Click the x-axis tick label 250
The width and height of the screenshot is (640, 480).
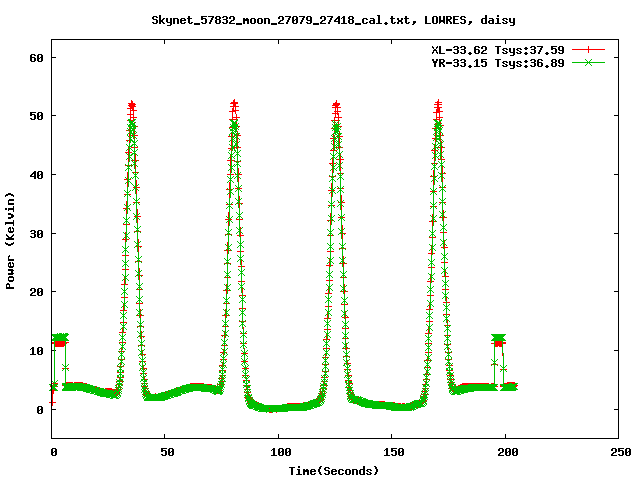pos(619,452)
